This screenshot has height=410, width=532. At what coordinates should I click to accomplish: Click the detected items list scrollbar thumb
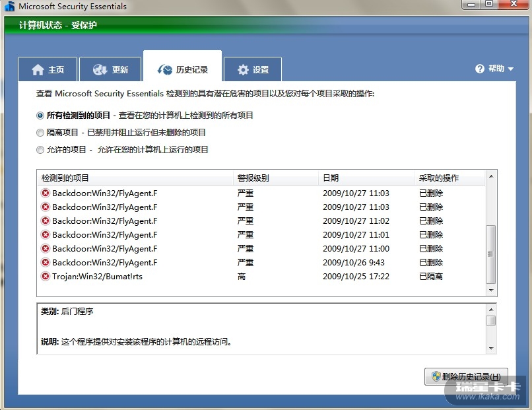tap(490, 254)
